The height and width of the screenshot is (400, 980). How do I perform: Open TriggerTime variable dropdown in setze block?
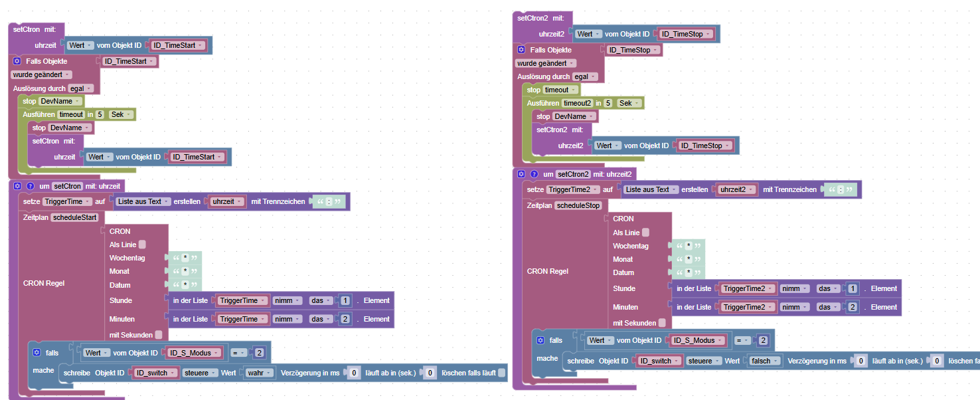pos(66,201)
